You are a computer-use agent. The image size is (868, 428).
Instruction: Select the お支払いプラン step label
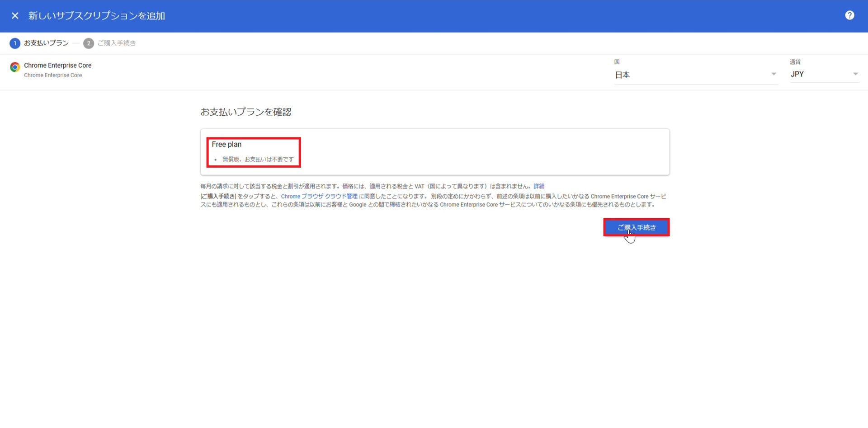tap(46, 43)
